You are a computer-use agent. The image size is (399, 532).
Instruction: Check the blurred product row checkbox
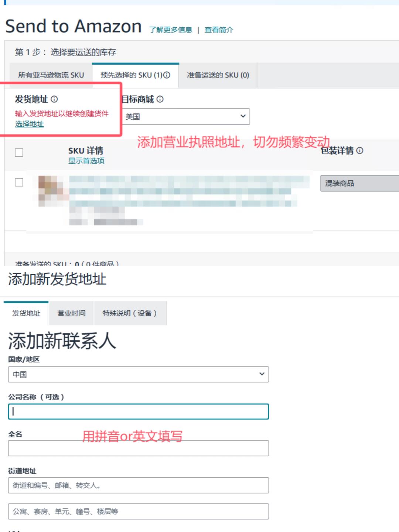pyautogui.click(x=19, y=183)
